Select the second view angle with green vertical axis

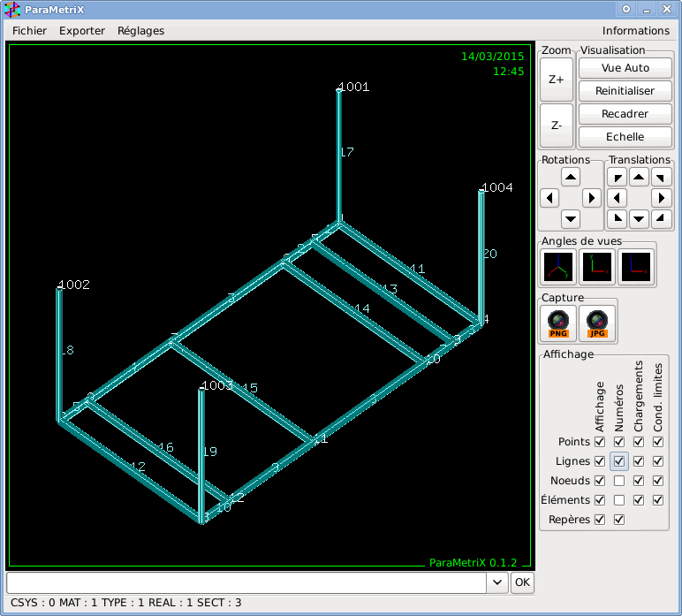[597, 267]
